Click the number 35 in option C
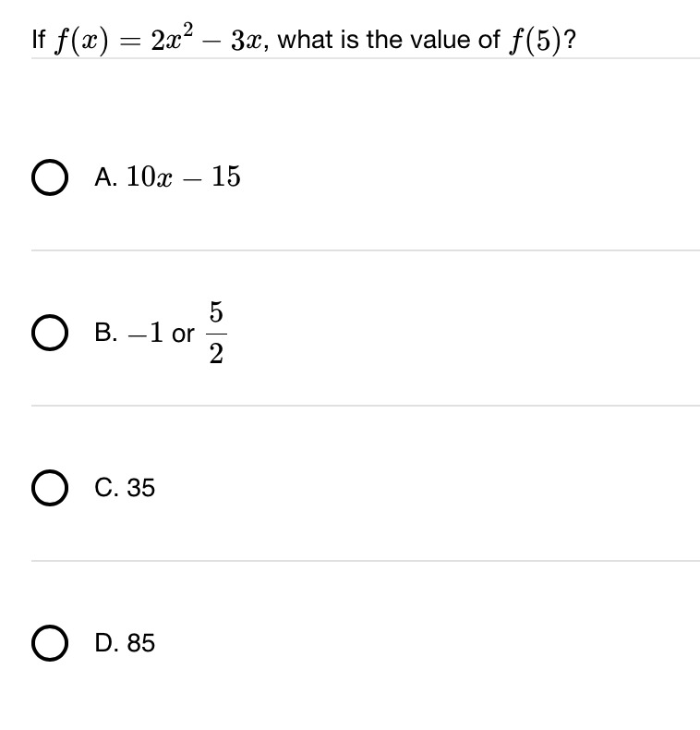 (x=141, y=488)
